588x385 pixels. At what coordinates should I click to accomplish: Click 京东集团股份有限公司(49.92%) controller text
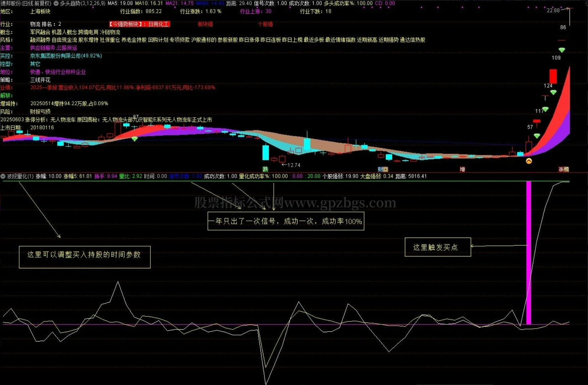[66, 56]
